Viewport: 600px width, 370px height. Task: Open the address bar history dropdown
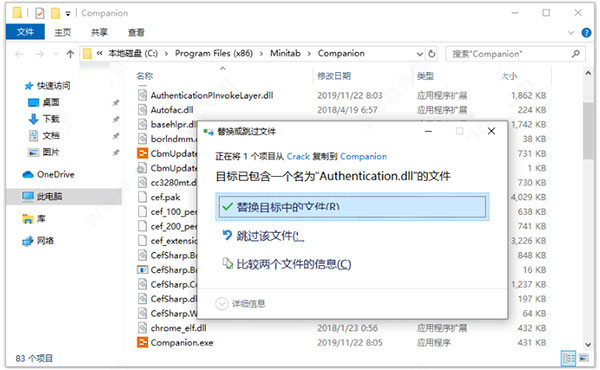[420, 54]
